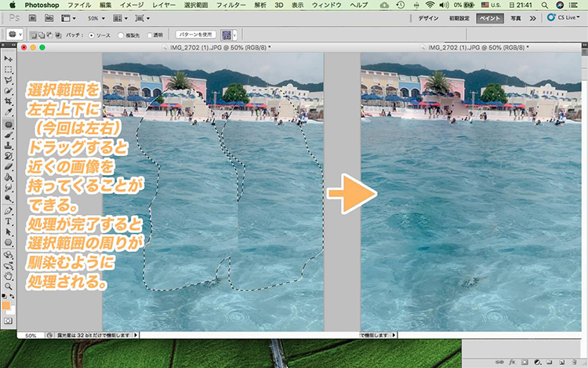Select the Brush tool
The image size is (588, 368).
coord(9,135)
